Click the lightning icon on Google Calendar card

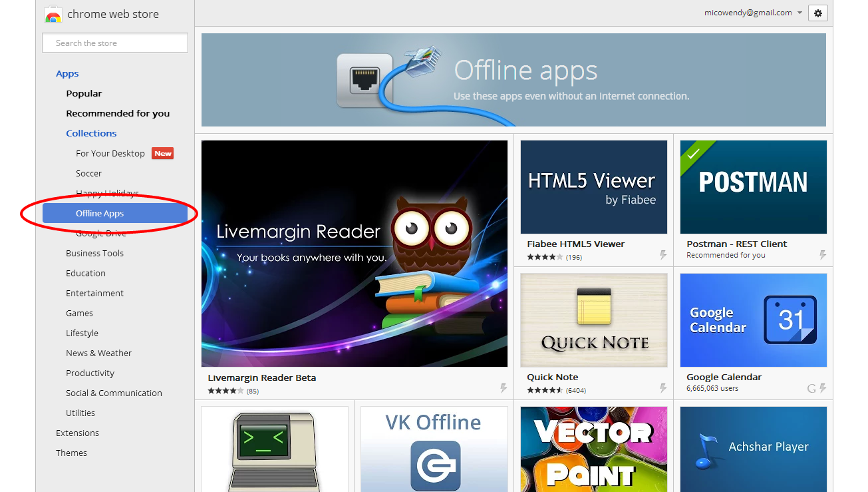(823, 388)
